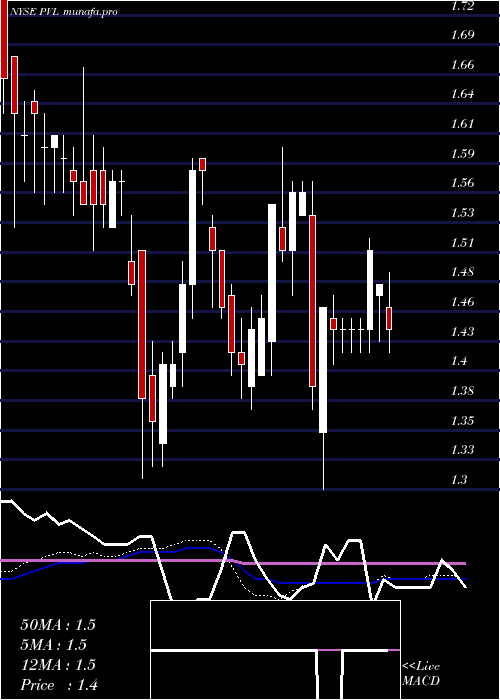Select the 1.69 price axis label
This screenshot has height=700, width=500.
pos(463,35)
